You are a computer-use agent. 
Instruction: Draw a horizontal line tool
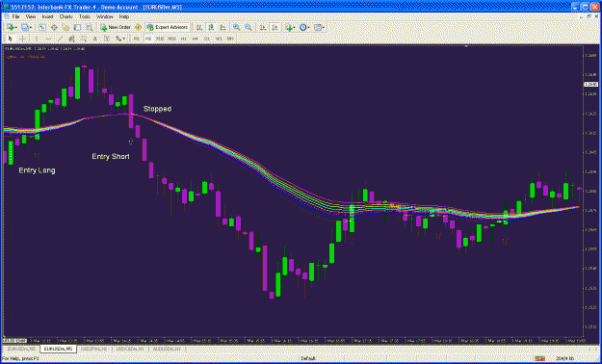[x=48, y=39]
